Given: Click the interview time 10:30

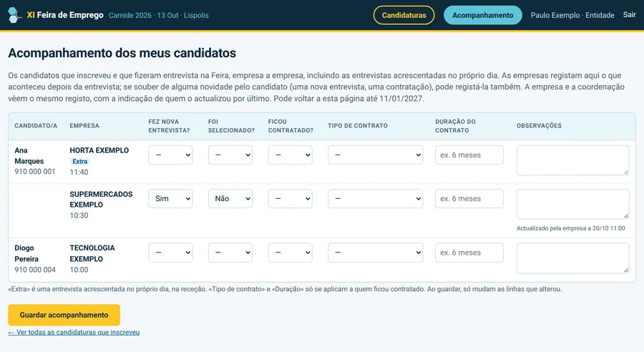Looking at the screenshot, I should pos(79,215).
